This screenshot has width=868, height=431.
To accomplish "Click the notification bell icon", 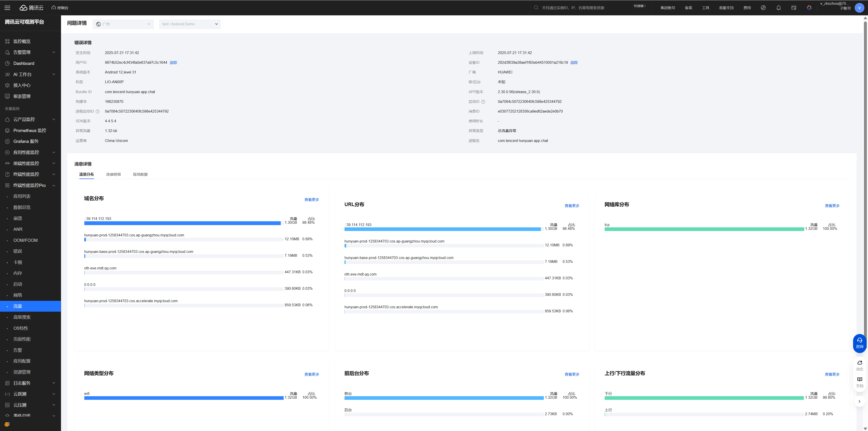I will point(778,7).
